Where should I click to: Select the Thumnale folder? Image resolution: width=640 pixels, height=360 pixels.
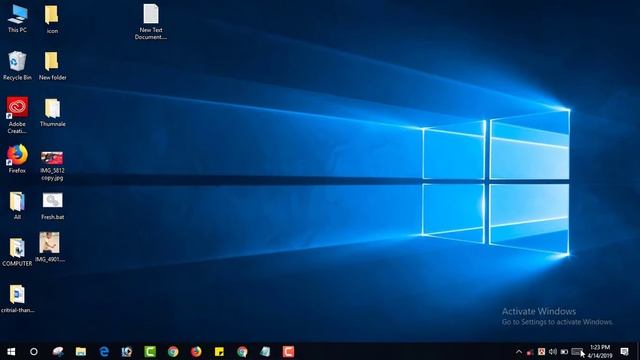click(52, 113)
